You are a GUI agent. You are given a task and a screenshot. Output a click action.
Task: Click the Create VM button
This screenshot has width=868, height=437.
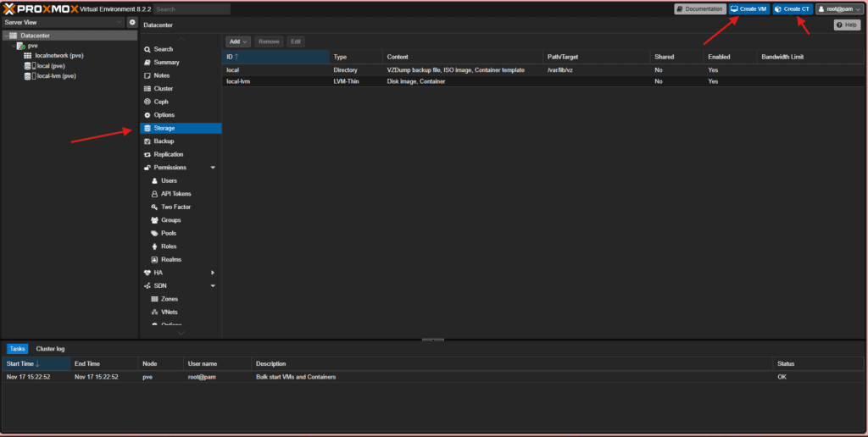click(x=749, y=8)
